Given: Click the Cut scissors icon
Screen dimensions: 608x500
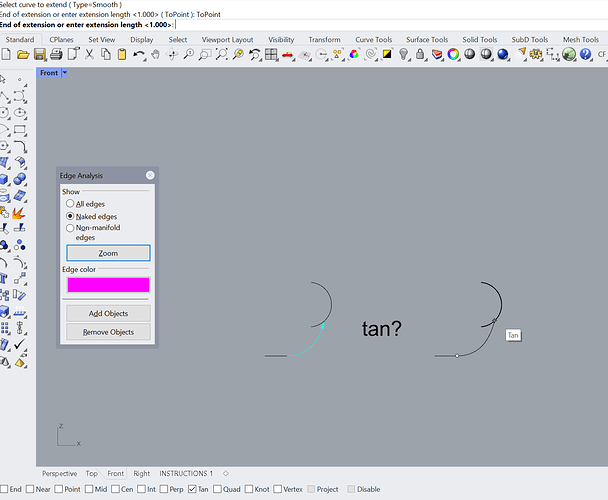Looking at the screenshot, I should (x=90, y=54).
